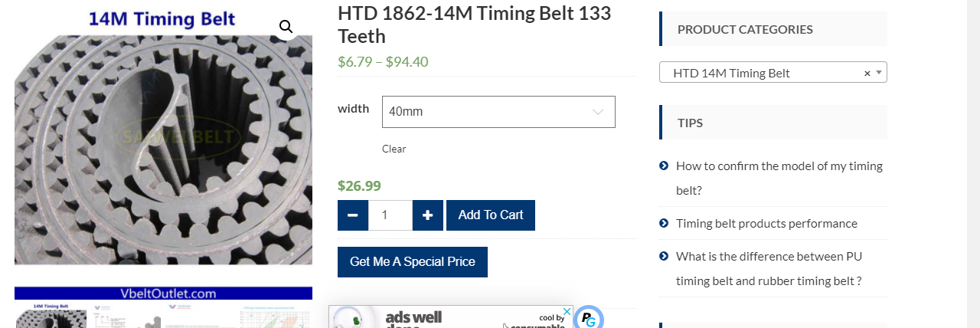Click arrow bullet beside confirm model tip
The image size is (980, 328).
tap(664, 166)
